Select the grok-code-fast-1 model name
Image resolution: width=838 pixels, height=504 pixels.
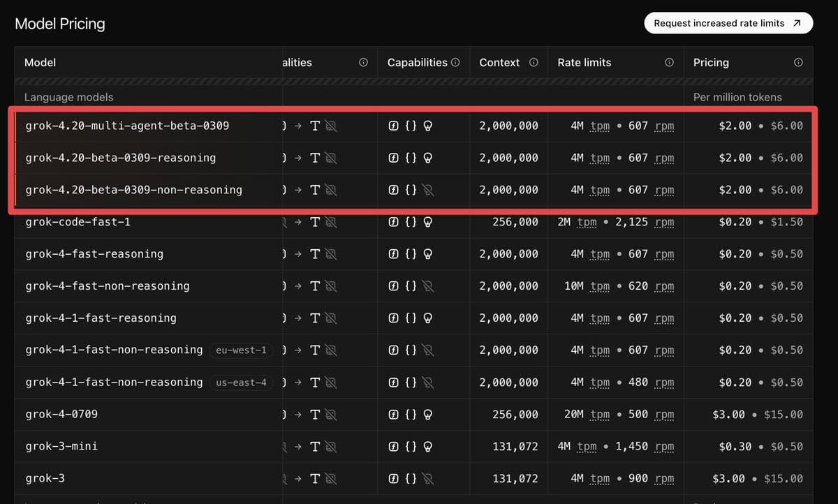tap(78, 222)
